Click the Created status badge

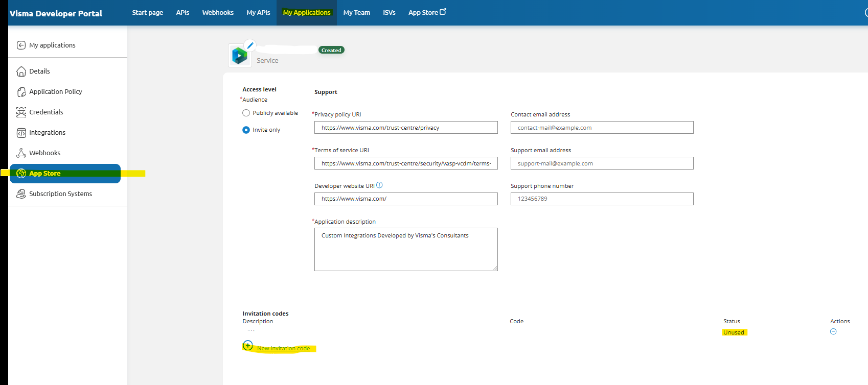[x=331, y=50]
